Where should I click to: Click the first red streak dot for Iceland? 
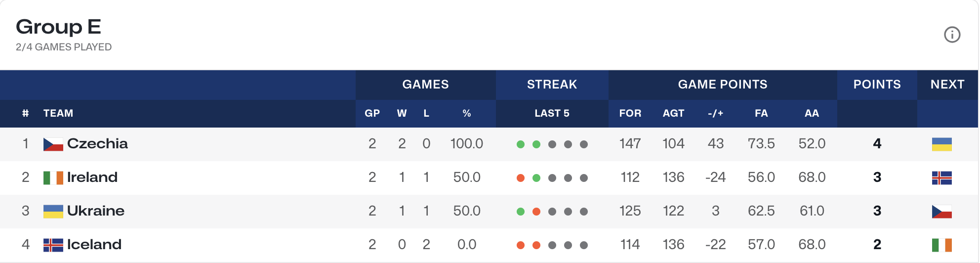520,245
